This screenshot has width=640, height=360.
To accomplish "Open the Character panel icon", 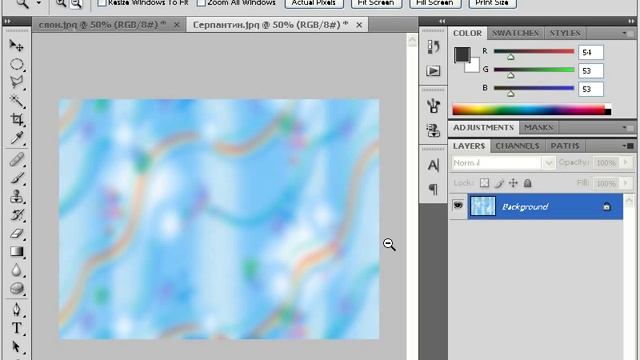I will [x=433, y=165].
